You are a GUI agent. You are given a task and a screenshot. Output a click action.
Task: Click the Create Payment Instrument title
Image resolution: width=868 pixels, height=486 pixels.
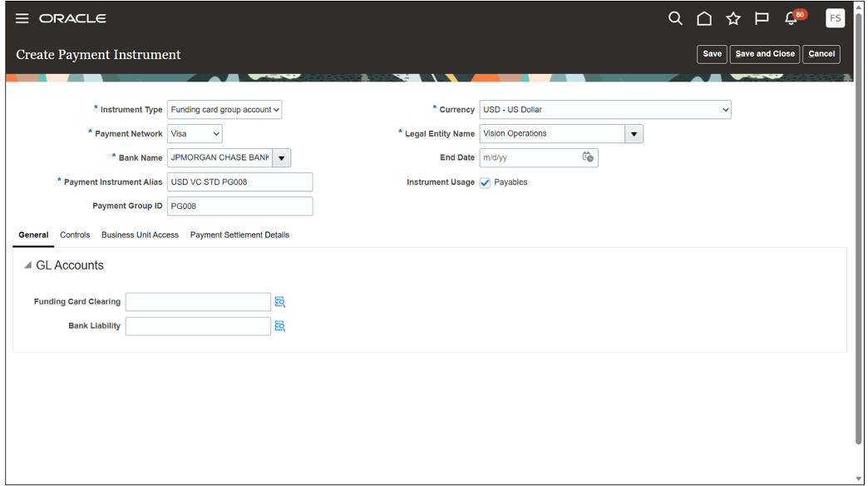99,54
